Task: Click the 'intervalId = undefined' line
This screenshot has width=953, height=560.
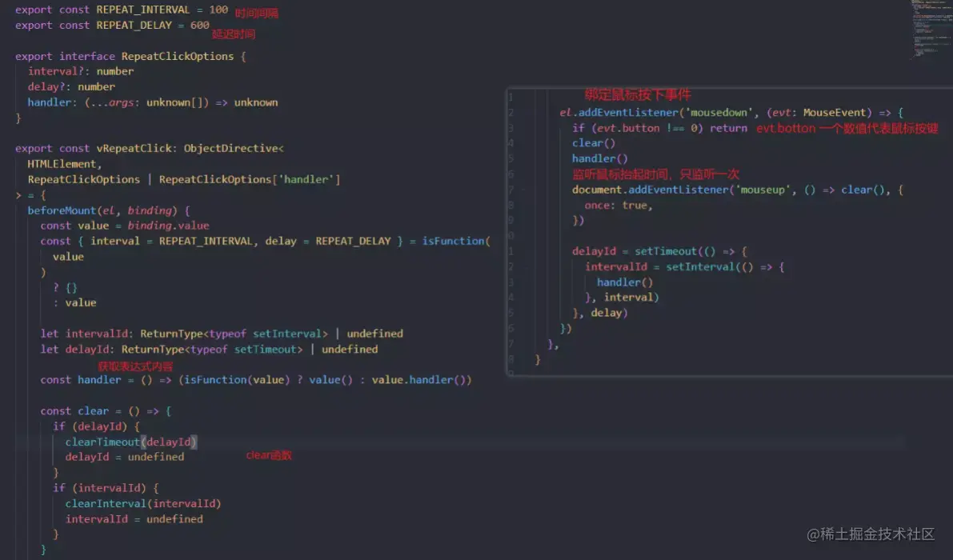Action: pyautogui.click(x=134, y=519)
